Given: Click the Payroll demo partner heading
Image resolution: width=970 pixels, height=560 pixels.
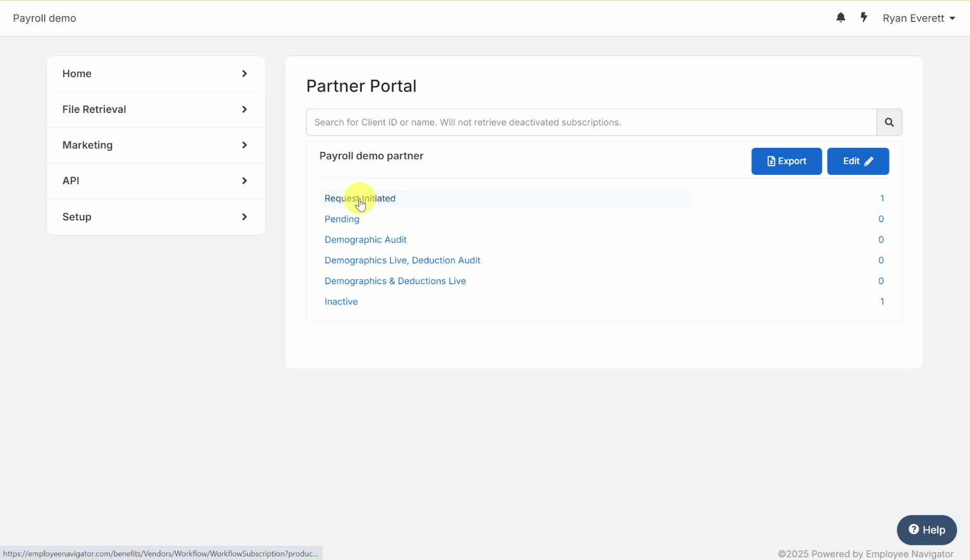Looking at the screenshot, I should click(x=371, y=156).
